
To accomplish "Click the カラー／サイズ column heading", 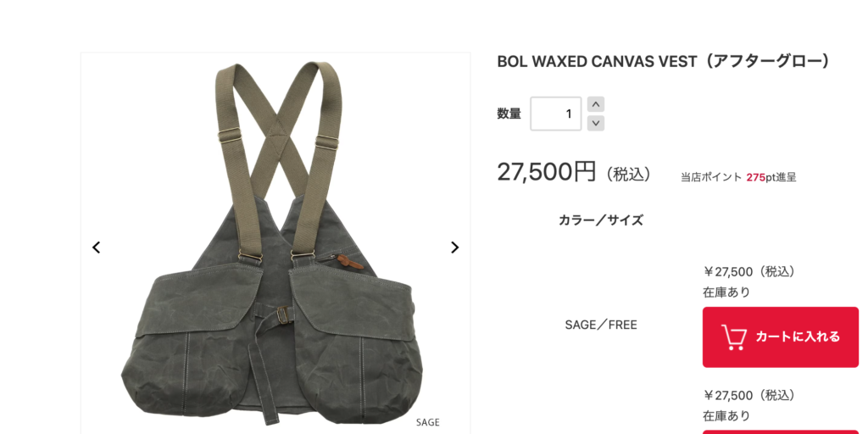I will 601,220.
